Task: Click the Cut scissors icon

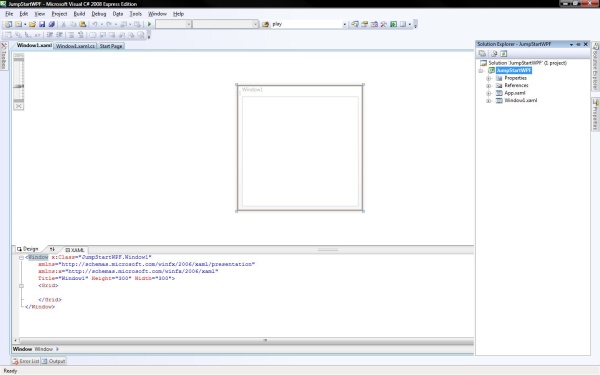Action: click(64, 24)
